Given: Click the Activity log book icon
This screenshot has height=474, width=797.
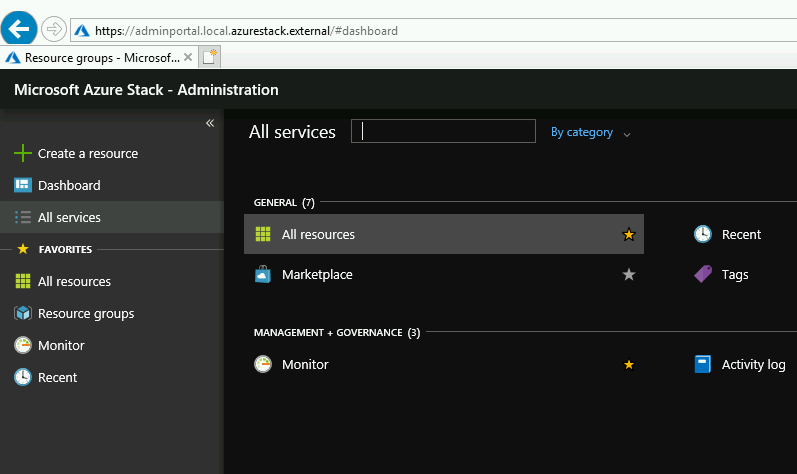Looking at the screenshot, I should click(702, 364).
